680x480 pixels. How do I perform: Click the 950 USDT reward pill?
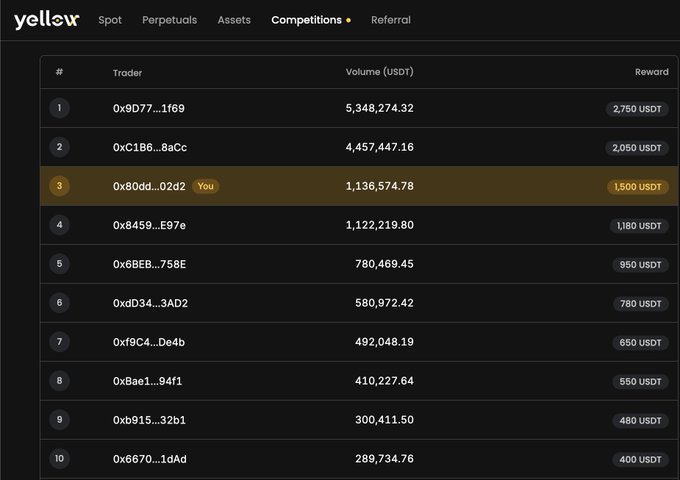pos(641,265)
